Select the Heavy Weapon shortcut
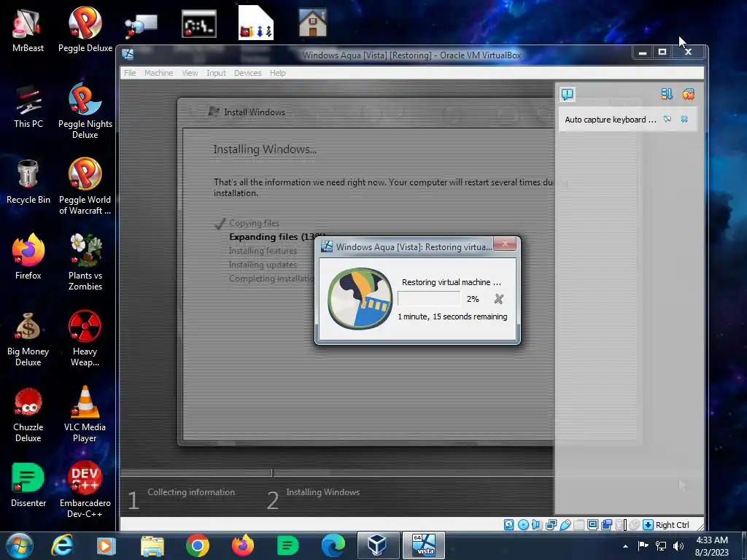 click(85, 338)
